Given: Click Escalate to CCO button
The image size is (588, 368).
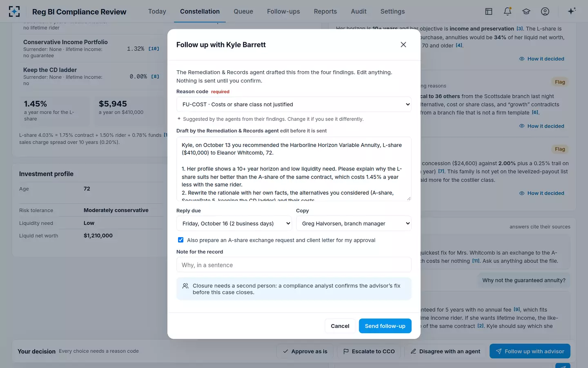Looking at the screenshot, I should coord(369,351).
